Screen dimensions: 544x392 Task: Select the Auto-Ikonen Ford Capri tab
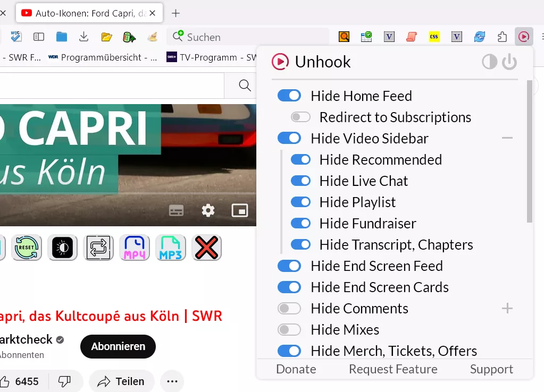coord(89,13)
